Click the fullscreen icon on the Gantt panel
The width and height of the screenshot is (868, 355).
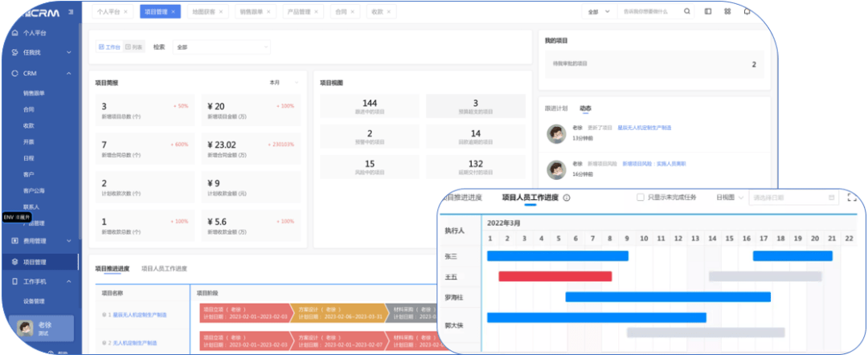852,198
